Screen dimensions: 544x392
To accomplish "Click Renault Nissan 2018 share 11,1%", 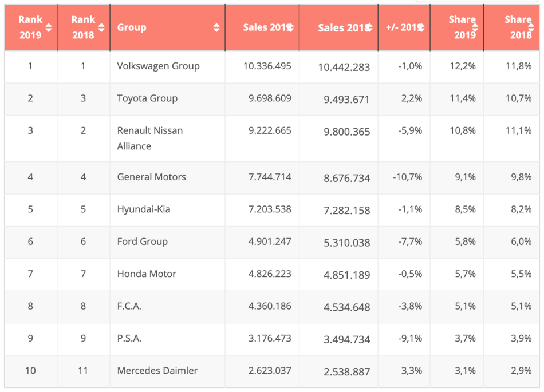I will 519,130.
